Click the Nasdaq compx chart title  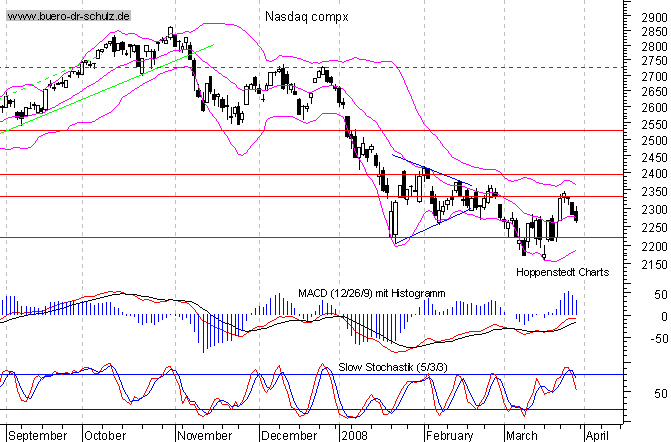click(307, 17)
